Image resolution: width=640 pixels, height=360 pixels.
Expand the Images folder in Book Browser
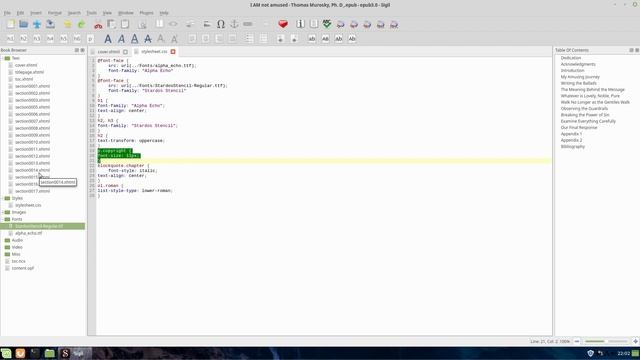(2, 212)
